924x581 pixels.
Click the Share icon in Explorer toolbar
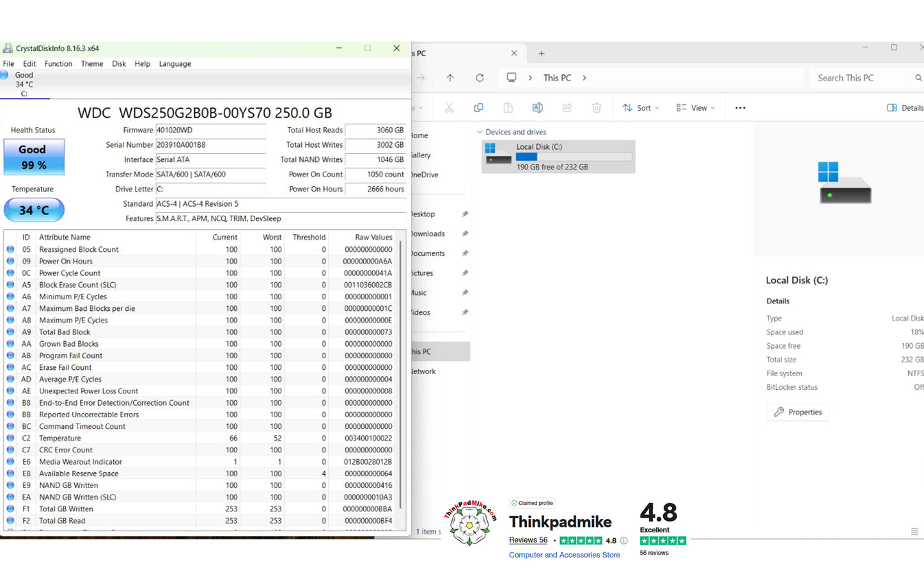(567, 108)
